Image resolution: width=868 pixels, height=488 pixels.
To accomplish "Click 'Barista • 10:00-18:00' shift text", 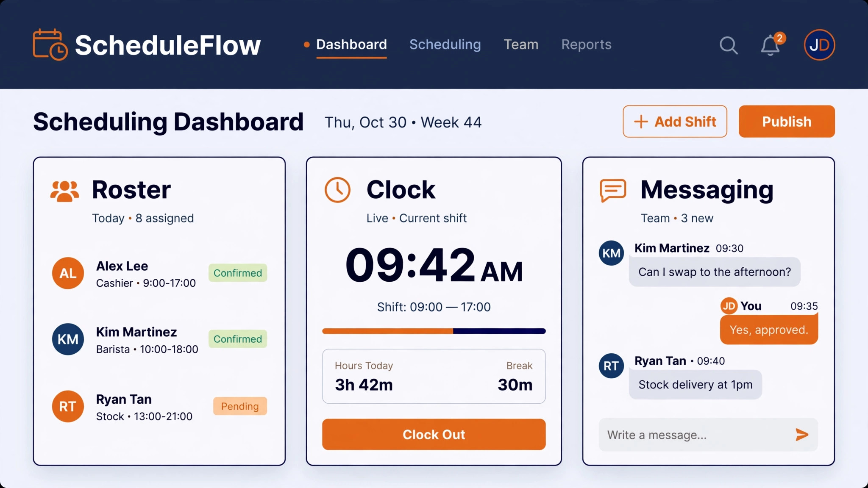I will click(147, 349).
